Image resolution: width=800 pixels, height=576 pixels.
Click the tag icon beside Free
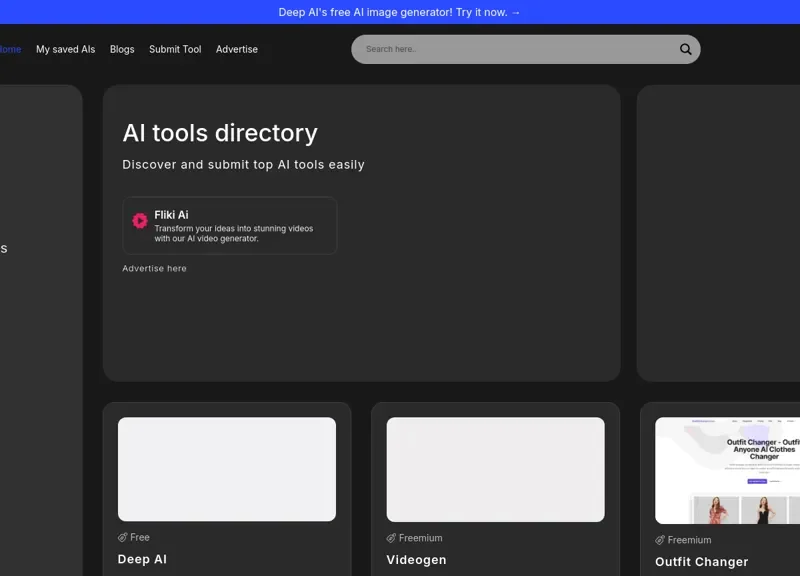pyautogui.click(x=122, y=537)
